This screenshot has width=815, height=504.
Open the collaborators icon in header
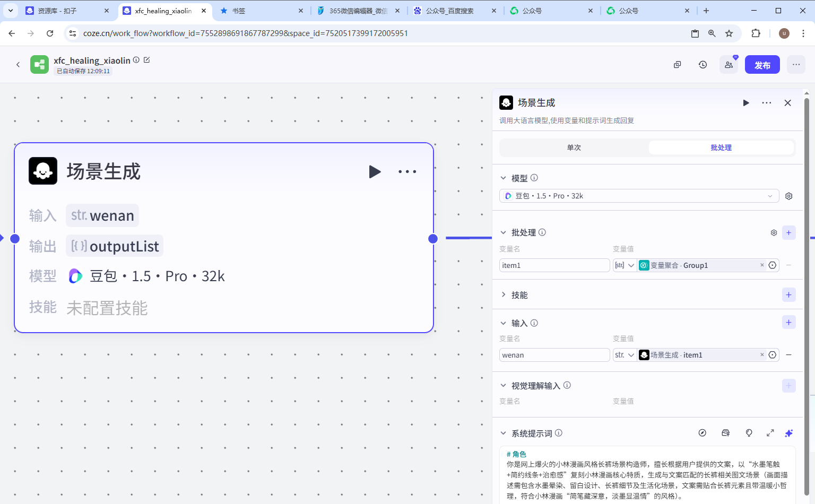729,65
